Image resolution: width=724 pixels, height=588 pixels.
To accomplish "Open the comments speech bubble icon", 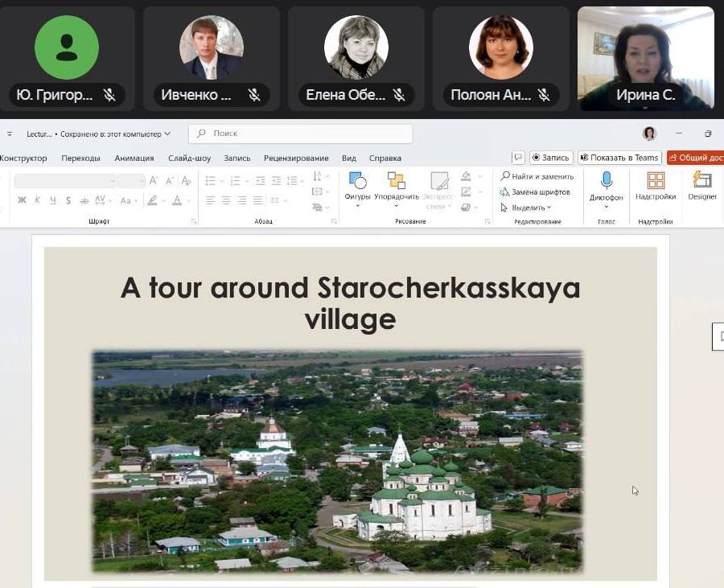I will pyautogui.click(x=518, y=158).
